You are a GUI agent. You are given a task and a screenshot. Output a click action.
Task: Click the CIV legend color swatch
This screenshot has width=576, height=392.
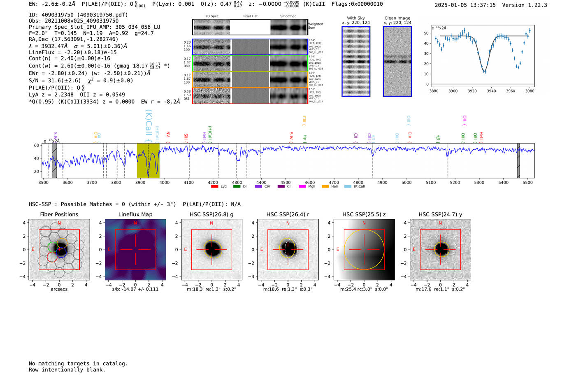[x=258, y=186]
